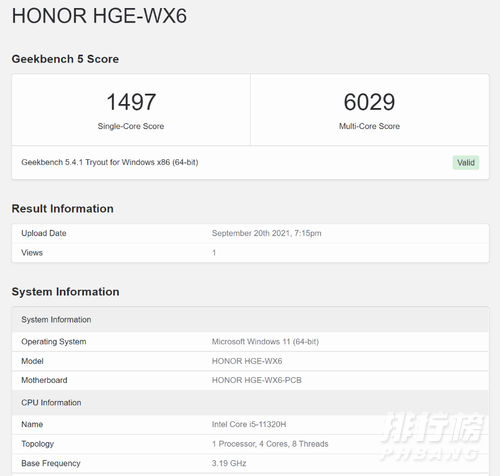Click the Result Information heading
The image size is (500, 476).
click(x=63, y=209)
